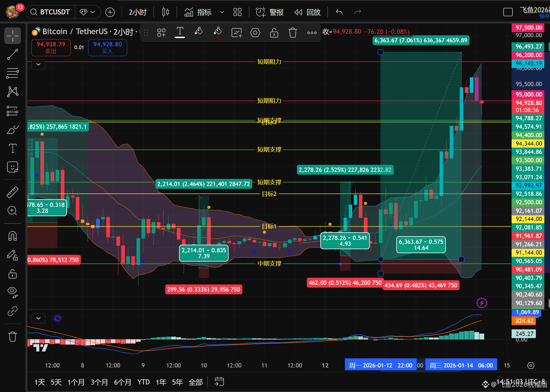Screen dimensions: 550x392
Task: Open the brush drawing tool
Action: [x=12, y=130]
